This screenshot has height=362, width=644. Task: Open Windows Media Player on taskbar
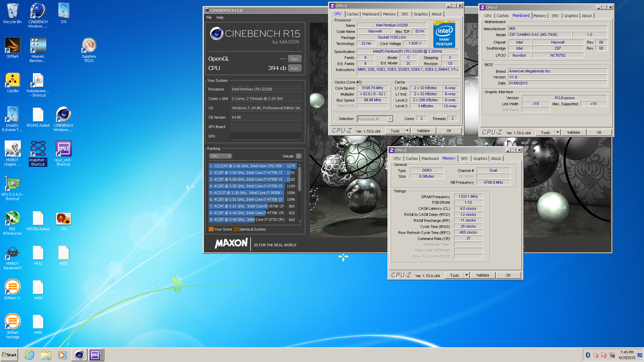tap(62, 355)
